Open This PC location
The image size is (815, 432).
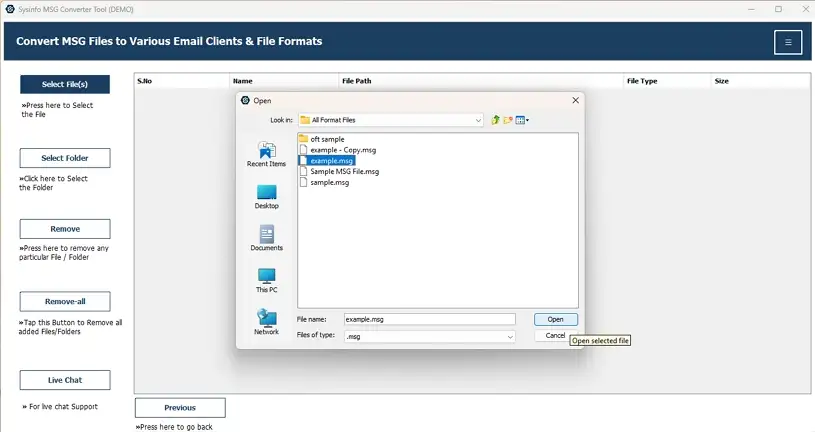pyautogui.click(x=267, y=280)
